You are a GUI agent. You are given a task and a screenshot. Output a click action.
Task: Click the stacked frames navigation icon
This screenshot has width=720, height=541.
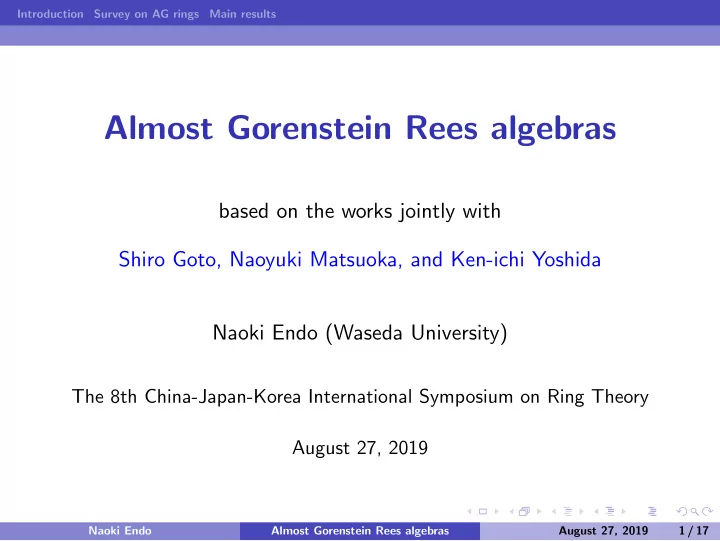(x=524, y=511)
